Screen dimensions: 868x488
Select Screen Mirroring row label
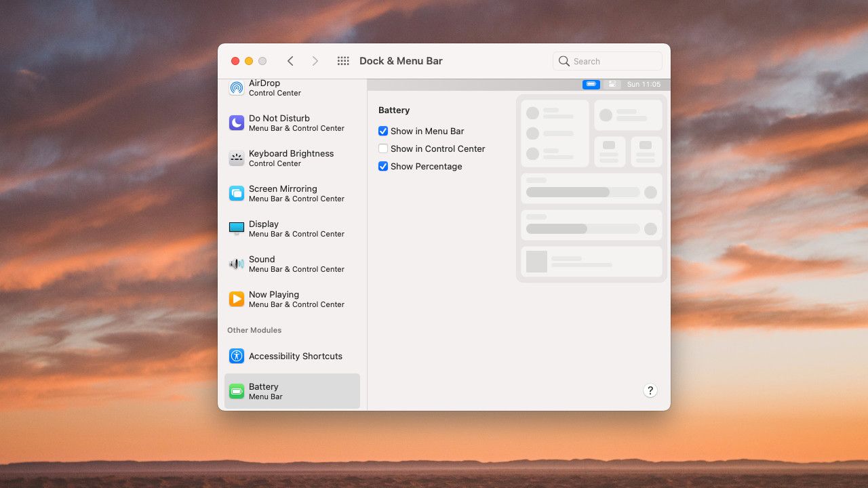[283, 188]
